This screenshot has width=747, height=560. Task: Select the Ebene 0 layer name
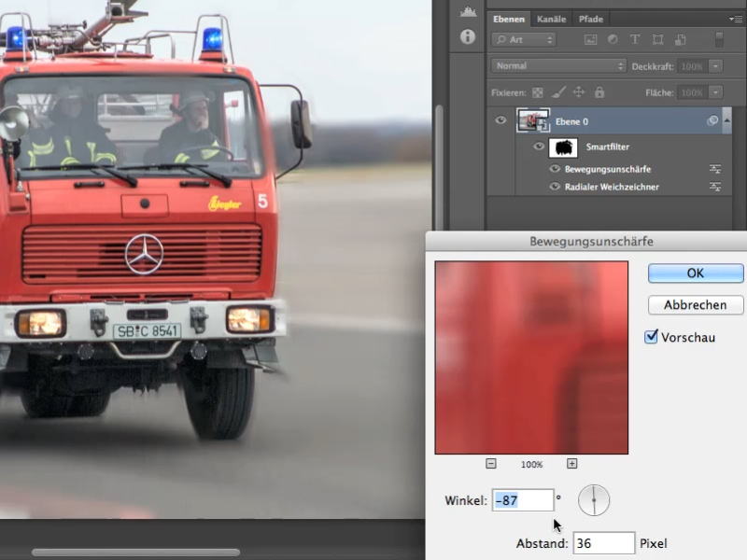click(571, 121)
